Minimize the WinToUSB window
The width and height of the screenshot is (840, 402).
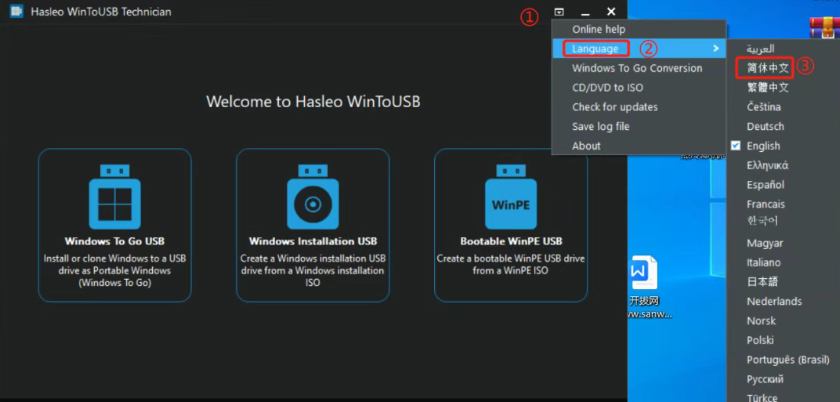[x=585, y=11]
